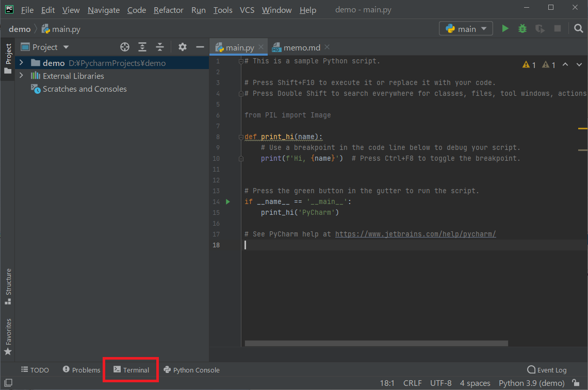Screen dimensions: 588x390
Task: Click the green run gutter arrow on line 14
Action: (228, 201)
